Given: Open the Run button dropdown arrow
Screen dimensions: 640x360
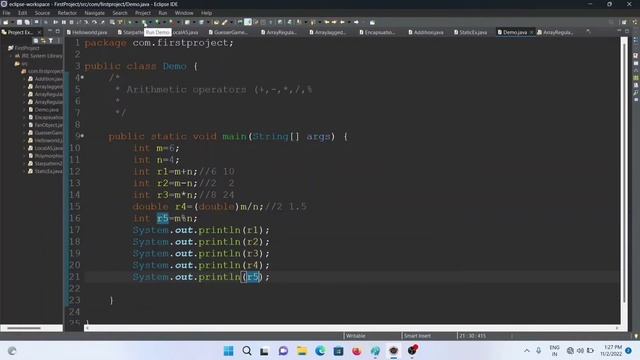Looking at the screenshot, I should coord(150,22).
